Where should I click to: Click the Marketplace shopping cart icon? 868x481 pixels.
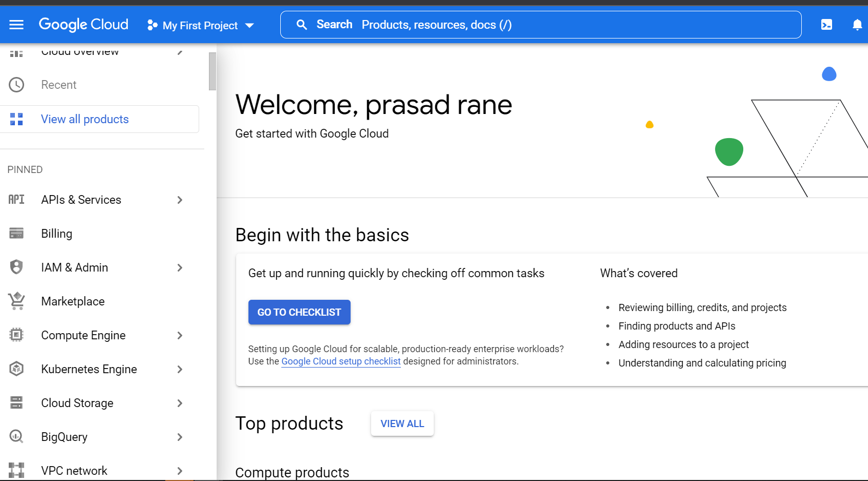coord(16,301)
